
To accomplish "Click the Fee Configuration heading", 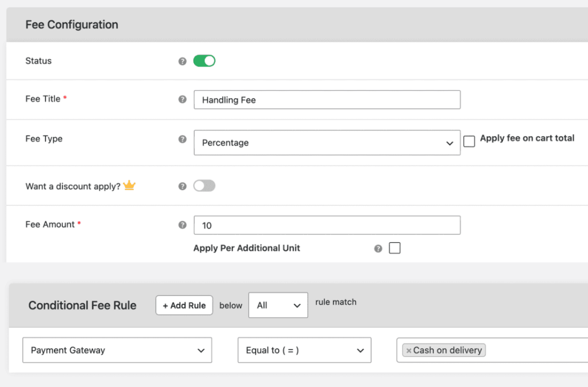I will [x=72, y=25].
